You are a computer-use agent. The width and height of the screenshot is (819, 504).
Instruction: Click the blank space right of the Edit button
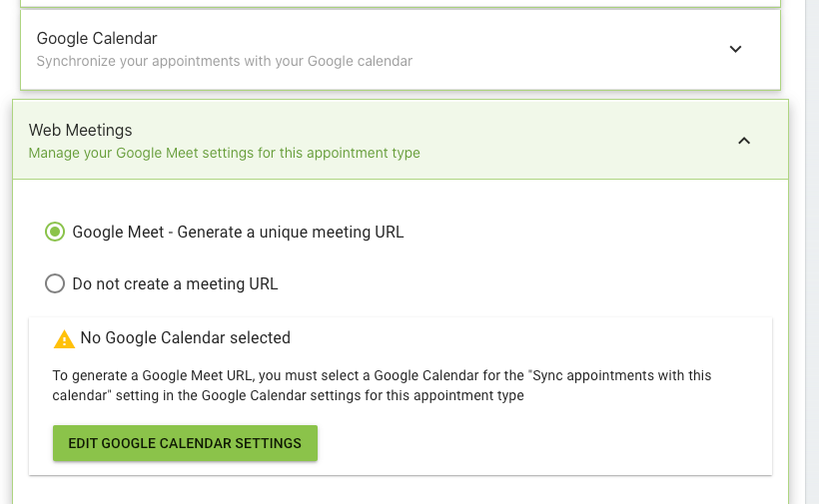[x=539, y=443]
